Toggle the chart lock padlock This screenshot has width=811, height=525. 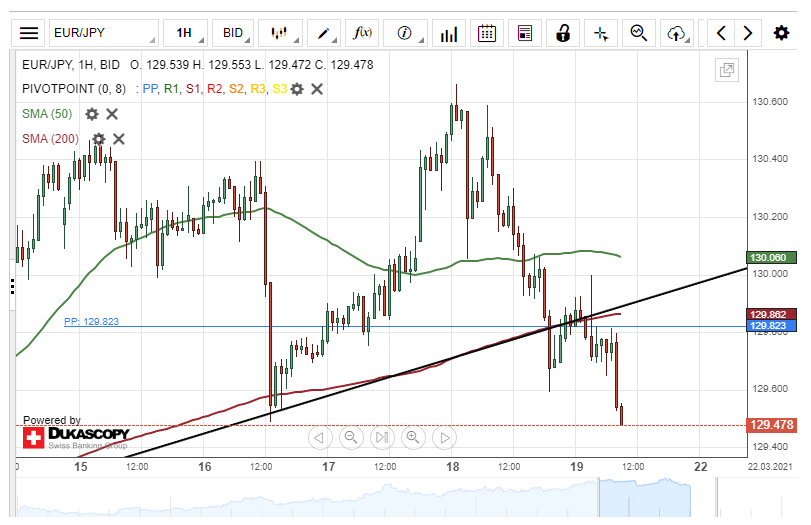coord(563,33)
